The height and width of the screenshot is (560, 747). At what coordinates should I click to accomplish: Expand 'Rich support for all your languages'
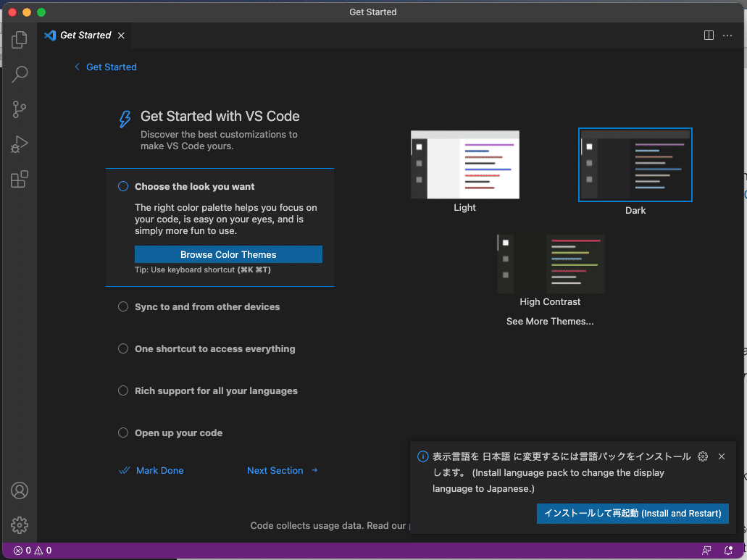click(216, 390)
